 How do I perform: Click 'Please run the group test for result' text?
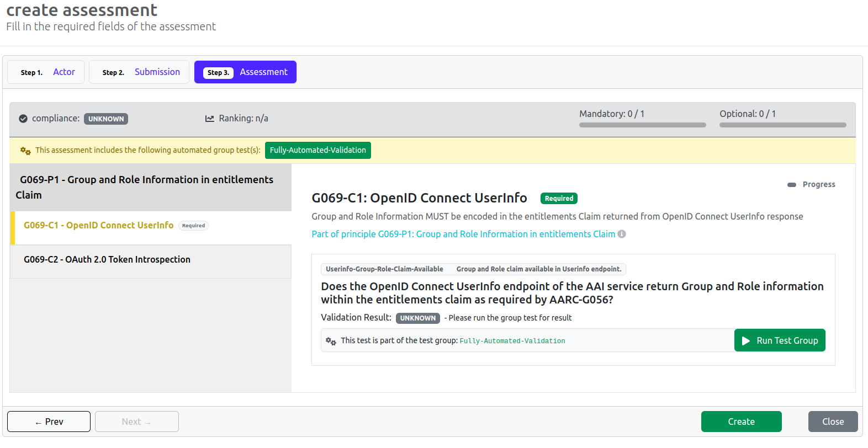510,318
